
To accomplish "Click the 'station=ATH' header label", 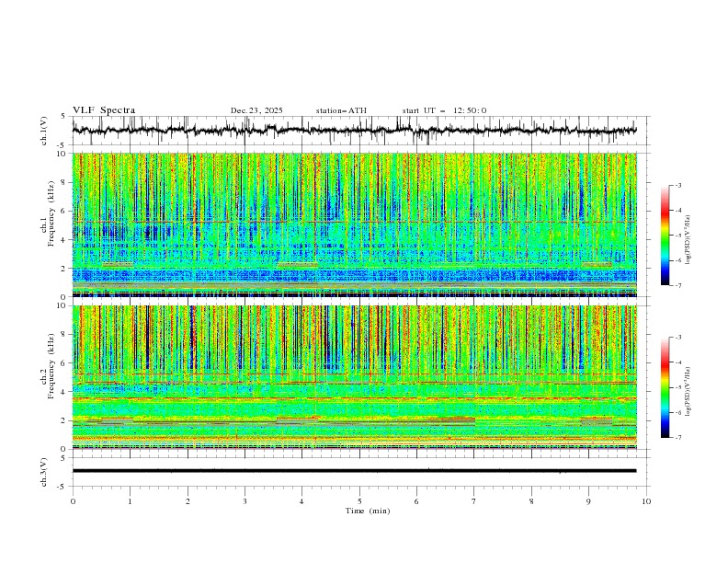I will point(341,110).
